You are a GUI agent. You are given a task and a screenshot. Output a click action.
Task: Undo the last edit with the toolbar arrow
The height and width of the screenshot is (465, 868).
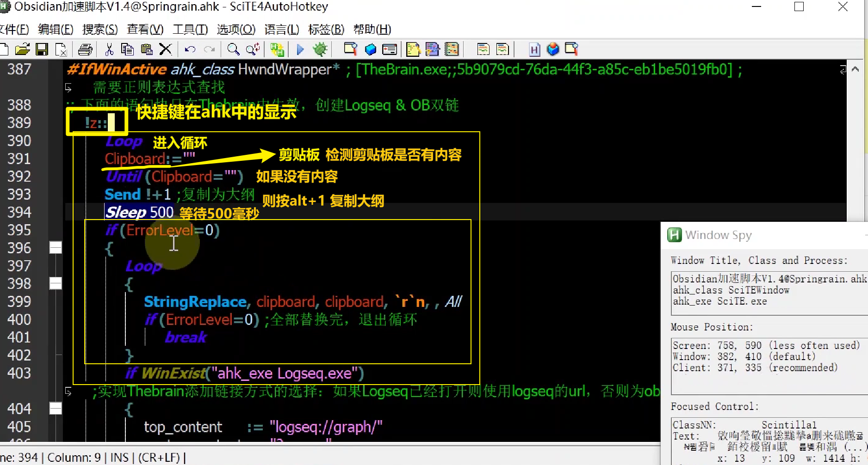[x=190, y=49]
